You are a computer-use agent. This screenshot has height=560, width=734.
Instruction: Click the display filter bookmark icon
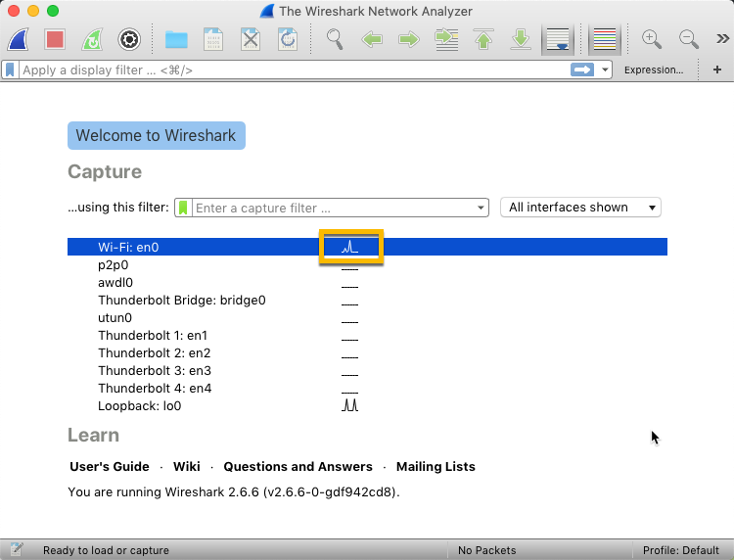pos(10,70)
